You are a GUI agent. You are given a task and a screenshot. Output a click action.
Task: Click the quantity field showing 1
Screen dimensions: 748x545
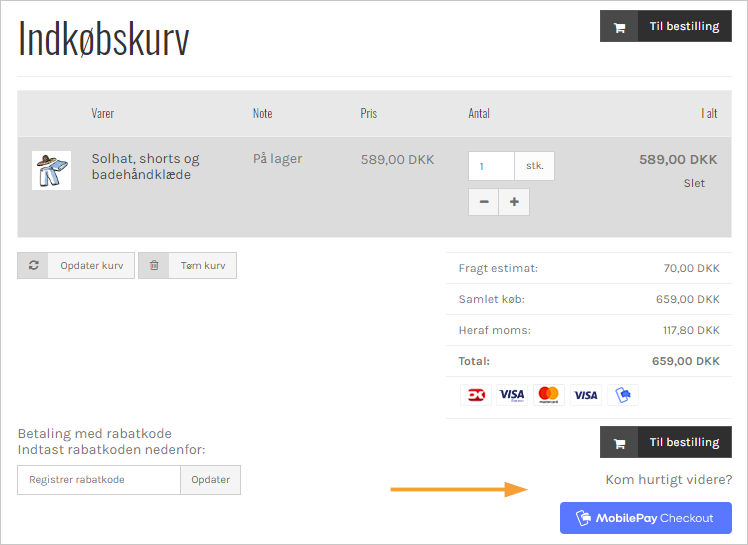click(x=491, y=166)
